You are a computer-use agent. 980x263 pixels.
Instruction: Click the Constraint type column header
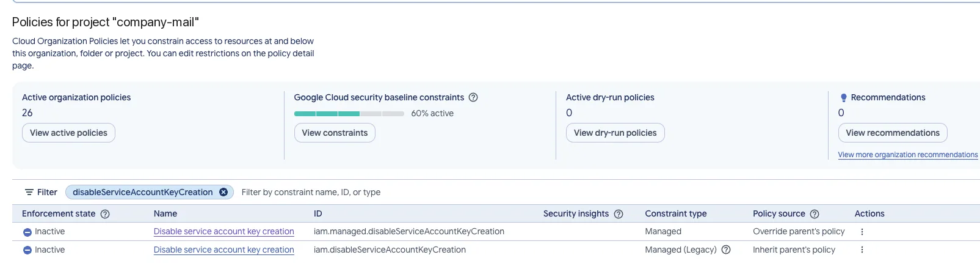(675, 213)
